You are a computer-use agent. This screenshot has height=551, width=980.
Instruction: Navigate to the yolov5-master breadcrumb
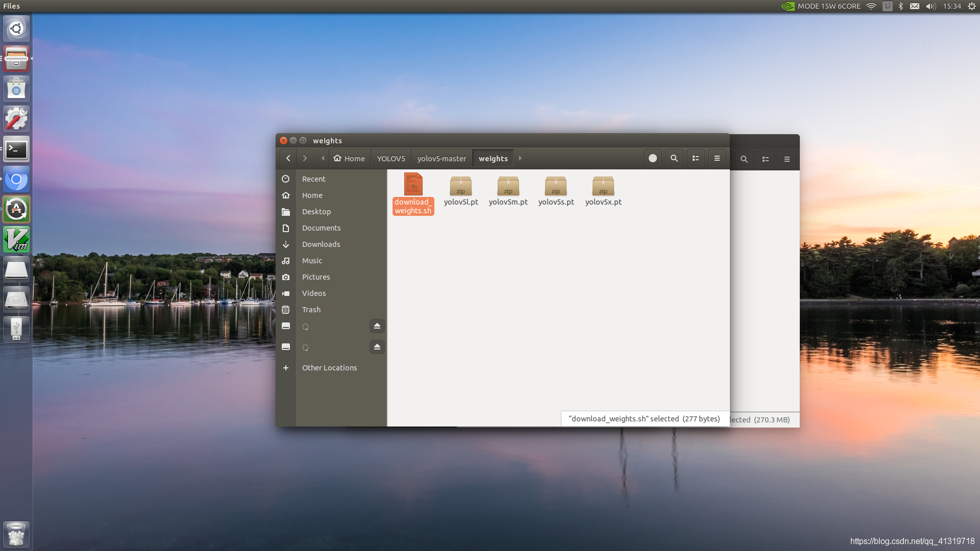(x=442, y=158)
